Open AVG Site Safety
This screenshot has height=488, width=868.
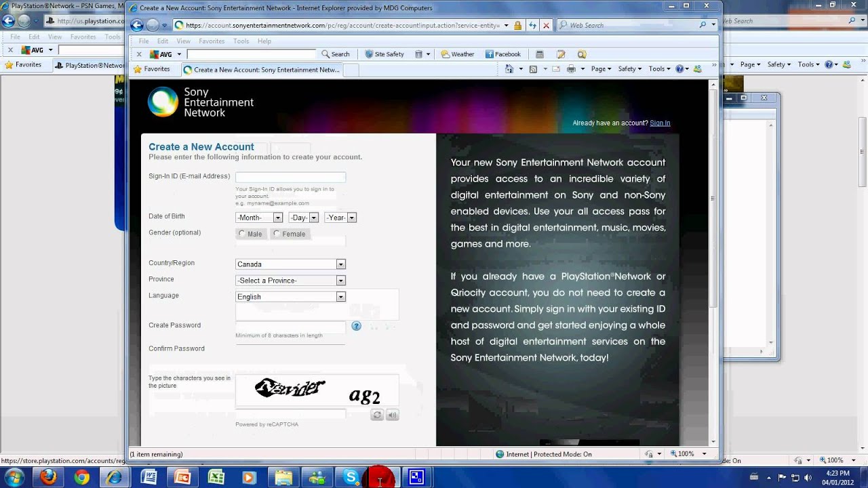coord(384,54)
